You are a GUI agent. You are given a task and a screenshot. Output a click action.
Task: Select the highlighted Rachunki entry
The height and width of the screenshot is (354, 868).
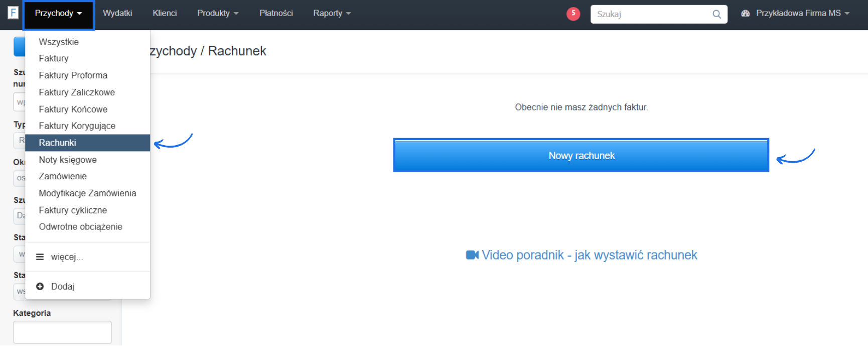coord(87,143)
